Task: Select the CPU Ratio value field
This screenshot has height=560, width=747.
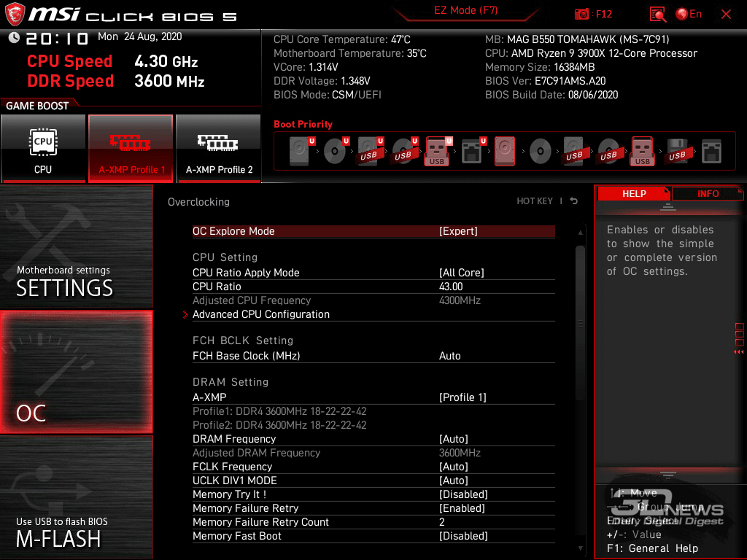Action: point(373,286)
